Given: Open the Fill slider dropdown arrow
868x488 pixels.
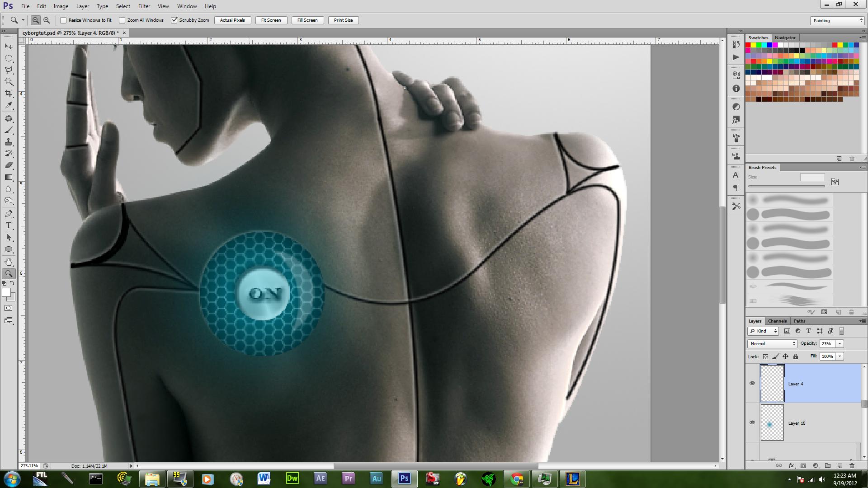Looking at the screenshot, I should coord(840,357).
